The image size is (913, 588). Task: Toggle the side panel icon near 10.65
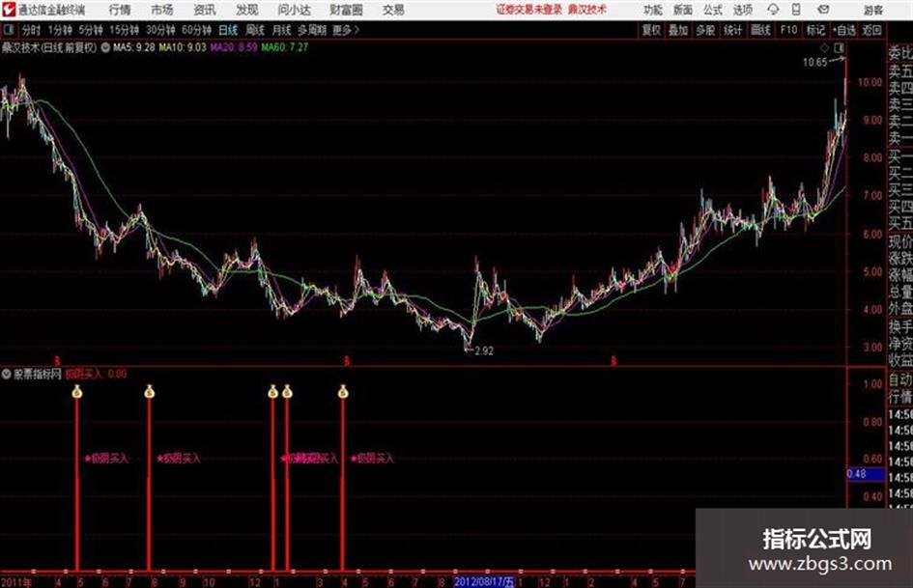point(839,47)
